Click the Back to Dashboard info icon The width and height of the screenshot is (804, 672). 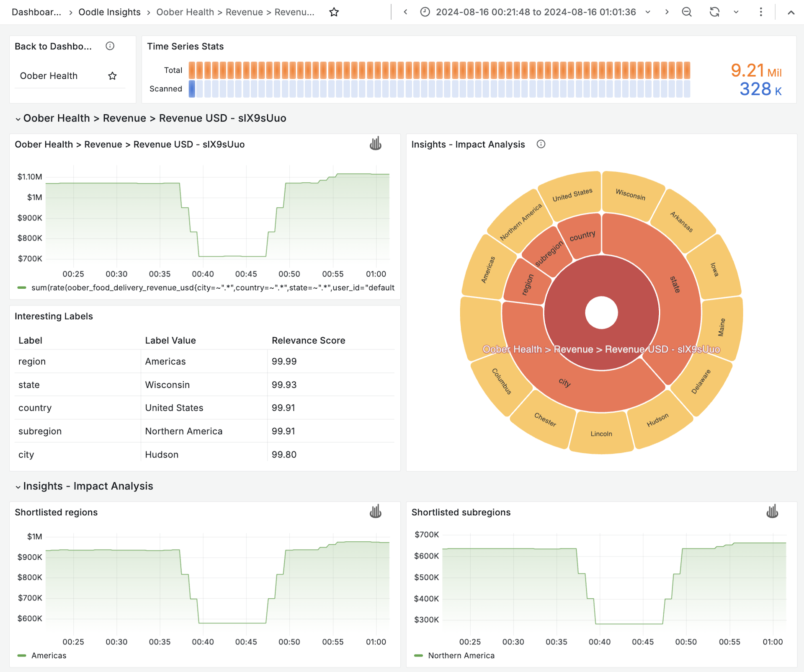[x=110, y=46]
